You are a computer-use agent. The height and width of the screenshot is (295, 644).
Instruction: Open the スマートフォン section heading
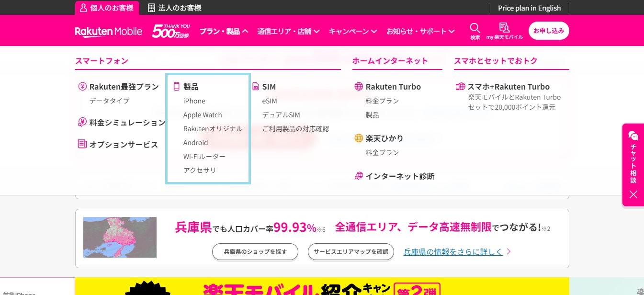click(102, 61)
